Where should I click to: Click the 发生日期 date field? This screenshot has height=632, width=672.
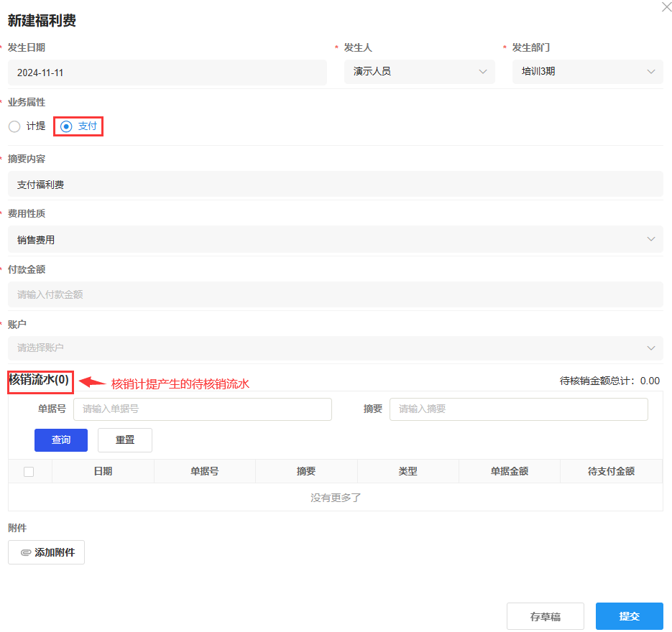click(x=167, y=73)
